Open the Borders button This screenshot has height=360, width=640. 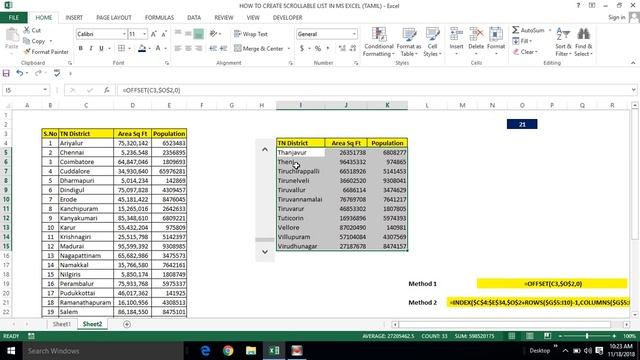tap(122, 48)
